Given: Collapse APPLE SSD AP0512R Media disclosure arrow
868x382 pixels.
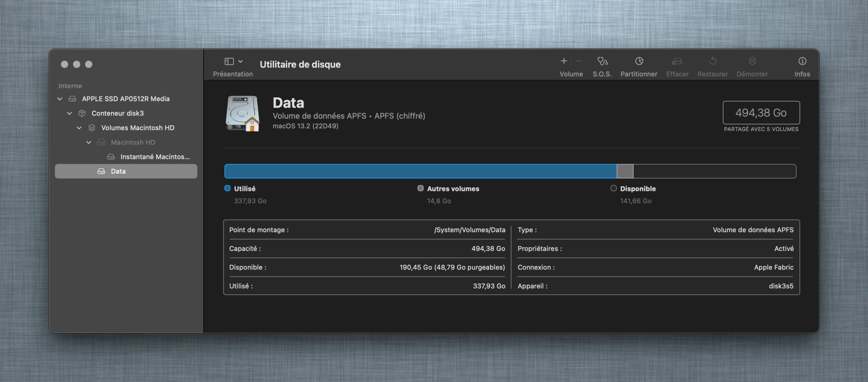Looking at the screenshot, I should 60,99.
